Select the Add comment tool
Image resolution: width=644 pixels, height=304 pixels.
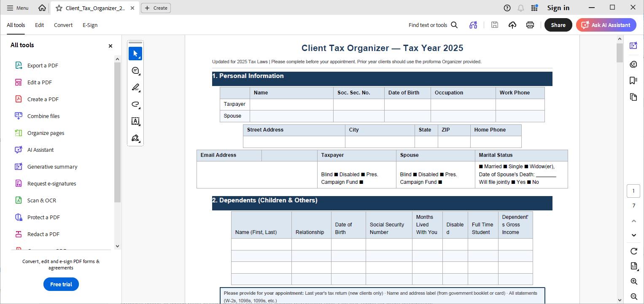[135, 70]
